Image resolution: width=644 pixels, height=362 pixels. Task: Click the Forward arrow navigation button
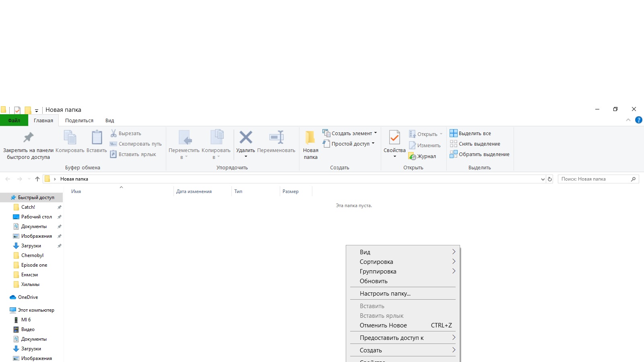[19, 179]
